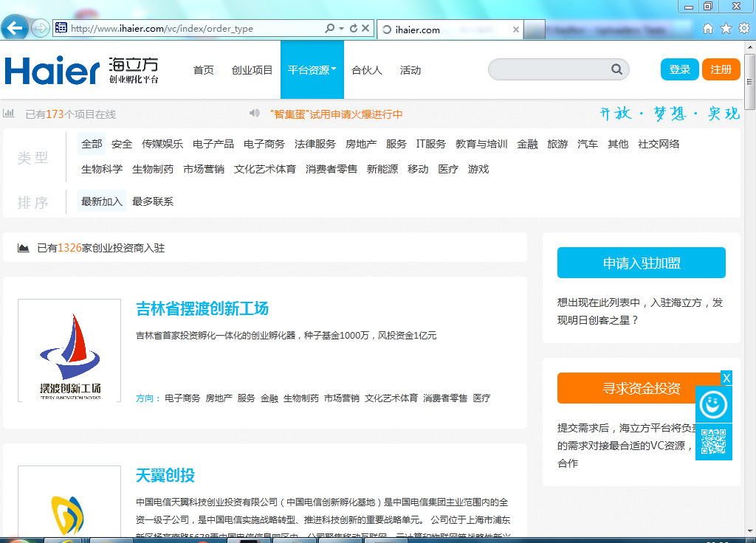
Task: Click the browser home icon
Action: pyautogui.click(x=708, y=29)
